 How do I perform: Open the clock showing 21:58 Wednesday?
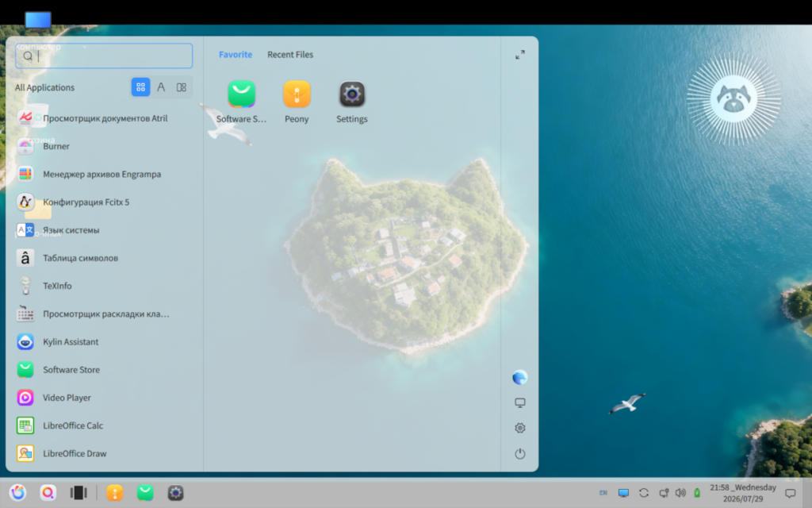pos(743,493)
